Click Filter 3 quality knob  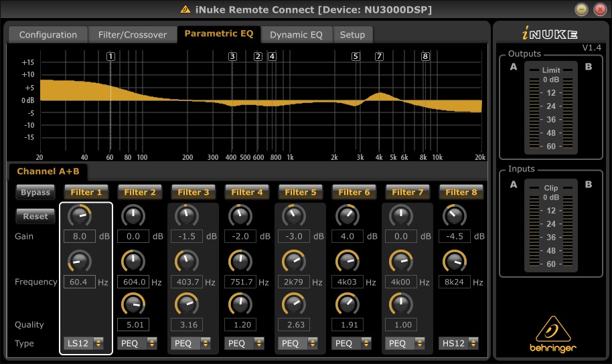(x=187, y=304)
